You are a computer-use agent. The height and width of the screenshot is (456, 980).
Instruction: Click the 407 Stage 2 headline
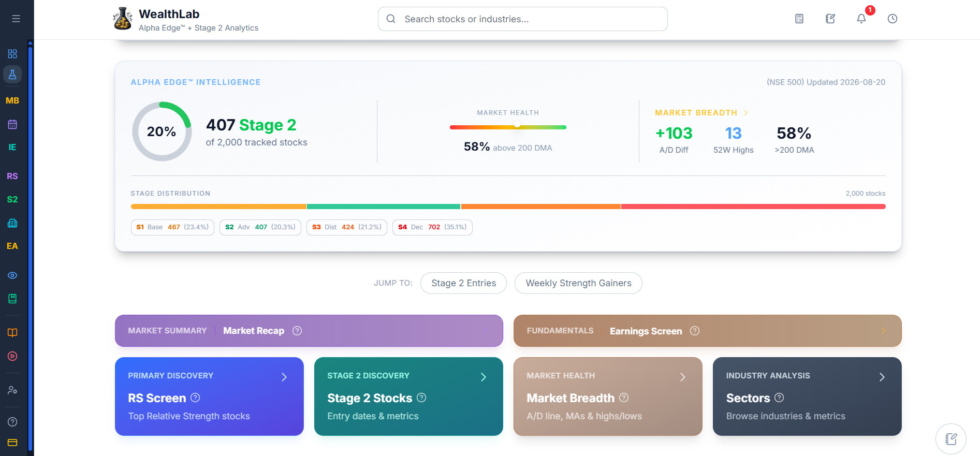pyautogui.click(x=251, y=125)
